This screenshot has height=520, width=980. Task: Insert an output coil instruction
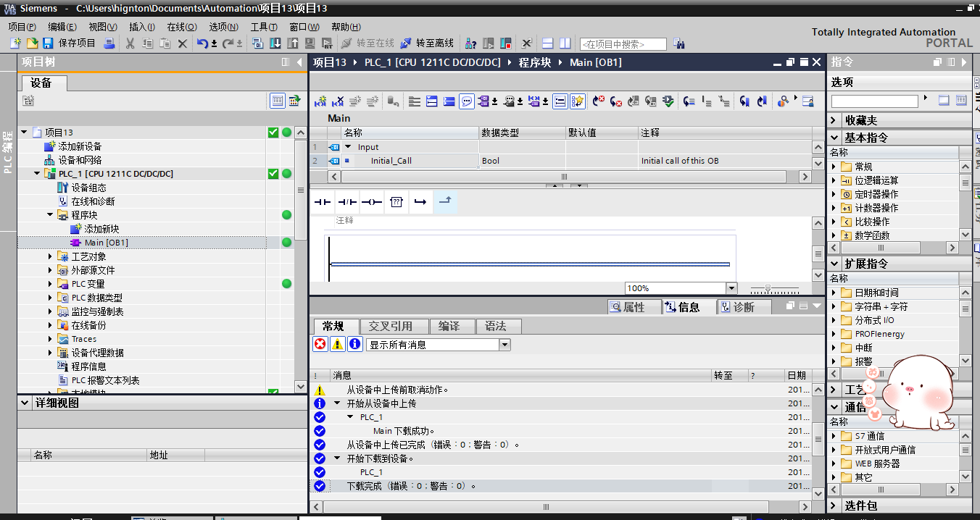pyautogui.click(x=372, y=202)
